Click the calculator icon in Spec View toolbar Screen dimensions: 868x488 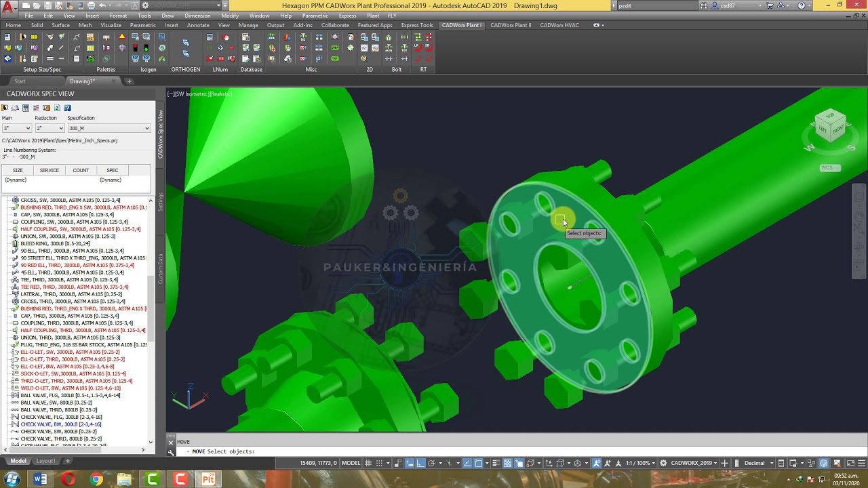(26, 108)
